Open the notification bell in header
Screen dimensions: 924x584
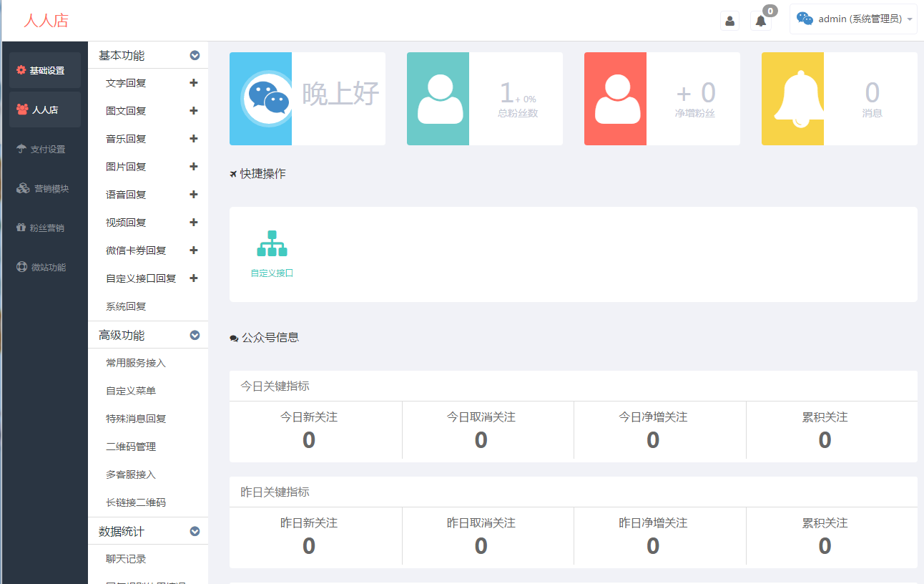click(x=761, y=21)
